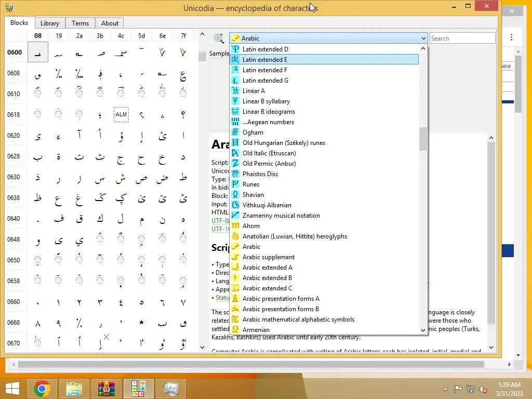Click bottom horizontal scrollbar right arrow

(x=509, y=364)
